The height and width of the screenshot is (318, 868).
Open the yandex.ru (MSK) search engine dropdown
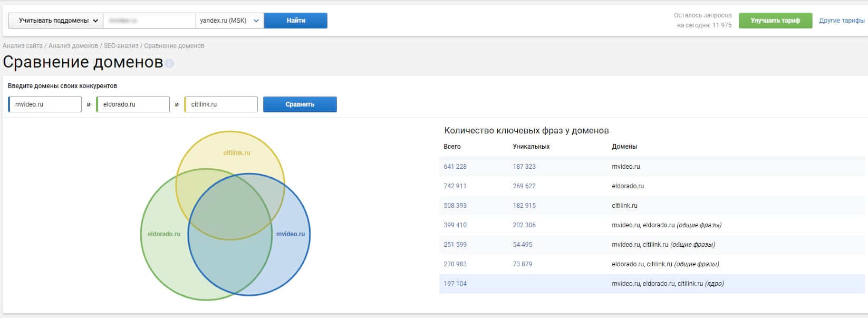(x=229, y=21)
